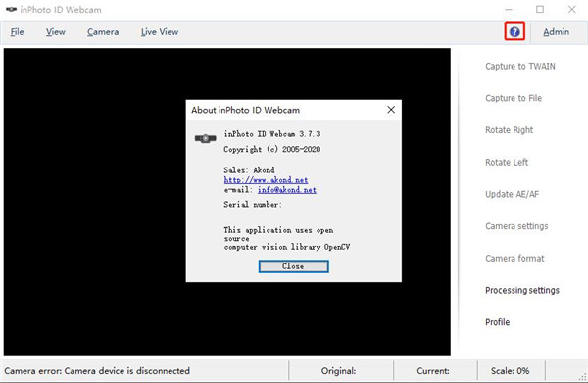The image size is (588, 383).
Task: Open the Live View menu
Action: pyautogui.click(x=160, y=32)
